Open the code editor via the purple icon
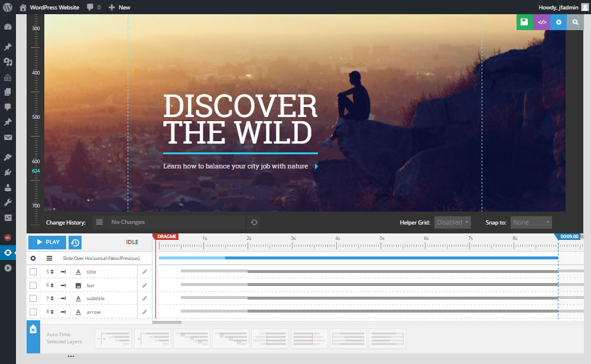Viewport: 591px width, 364px height. click(541, 22)
